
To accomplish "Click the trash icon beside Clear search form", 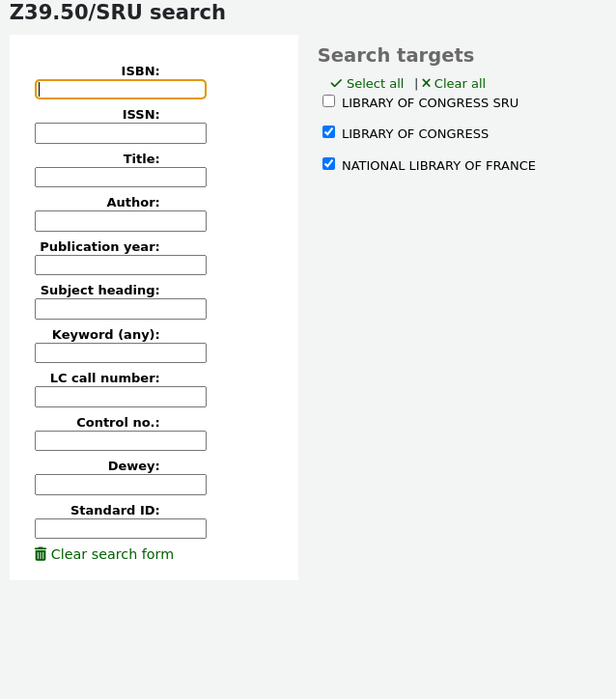I will click(x=41, y=554).
